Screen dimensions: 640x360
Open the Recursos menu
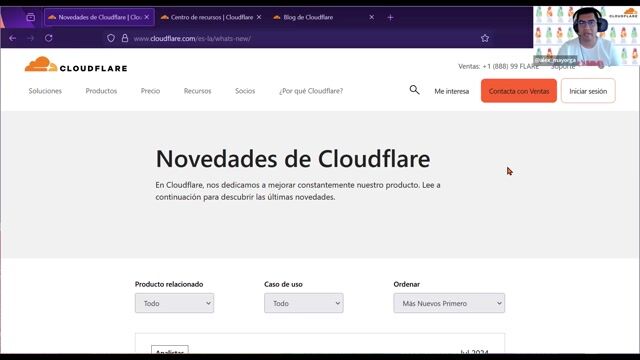click(x=198, y=91)
